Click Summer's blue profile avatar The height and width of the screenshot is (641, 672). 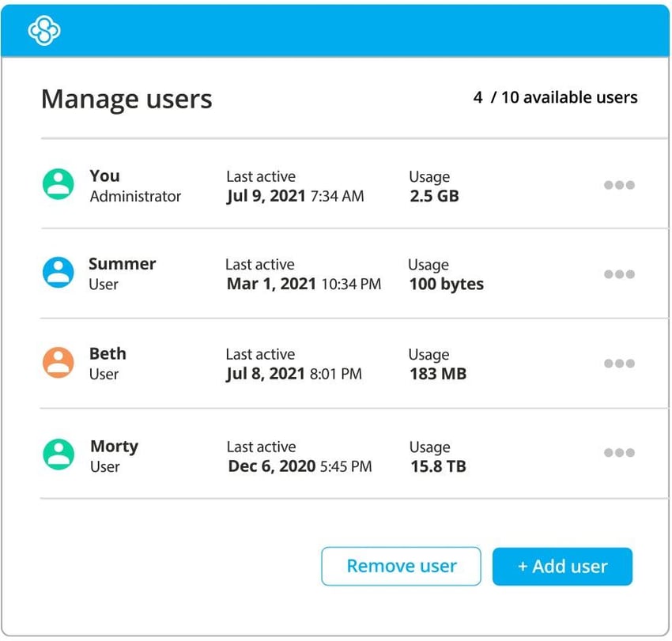point(59,273)
